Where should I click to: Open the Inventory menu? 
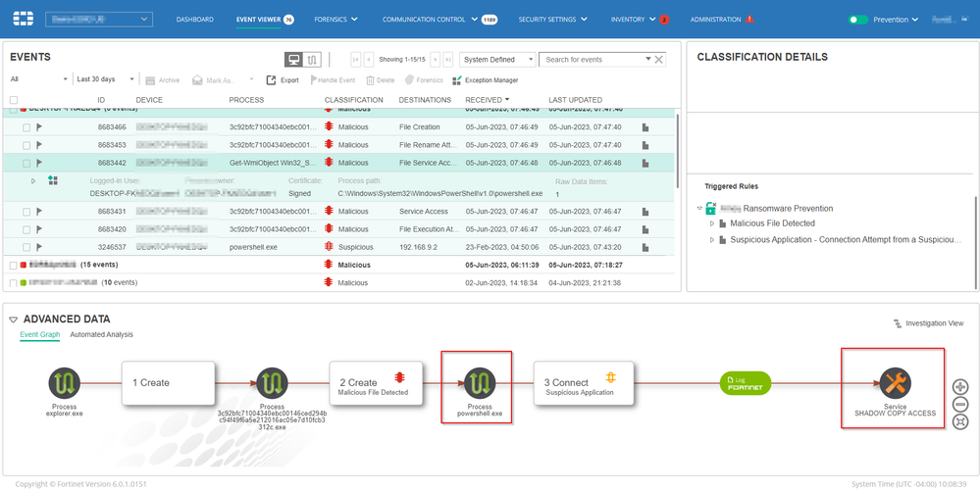633,20
